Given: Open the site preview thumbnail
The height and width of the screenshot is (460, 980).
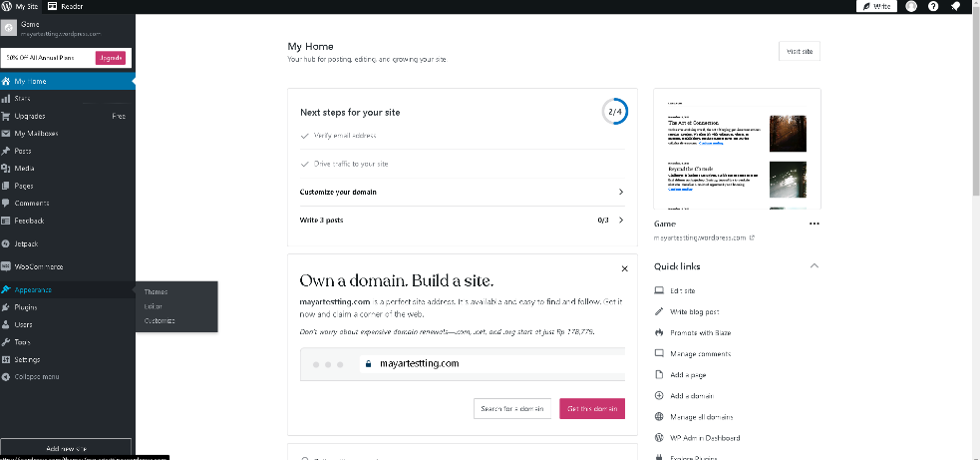Looking at the screenshot, I should coord(737,149).
